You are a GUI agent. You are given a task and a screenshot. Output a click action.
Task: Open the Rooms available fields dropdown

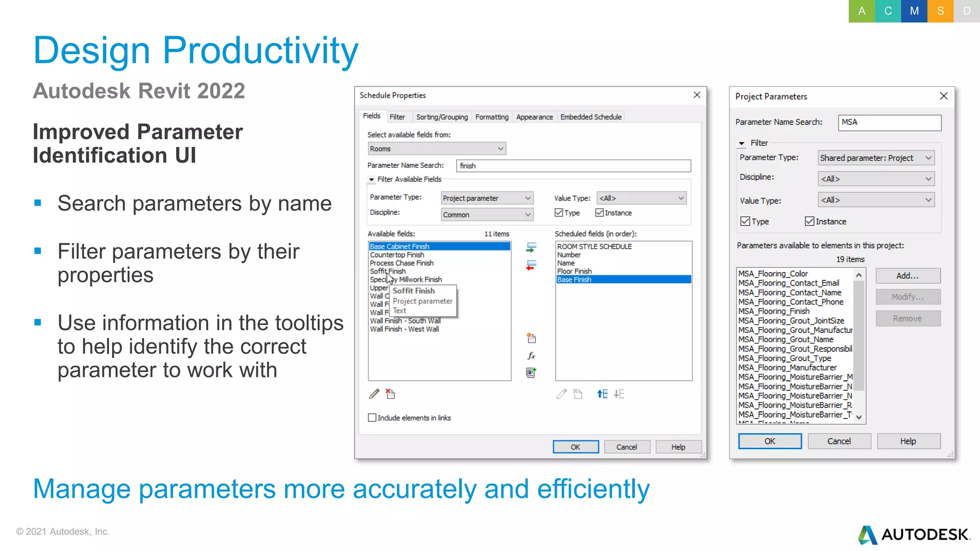coord(437,148)
